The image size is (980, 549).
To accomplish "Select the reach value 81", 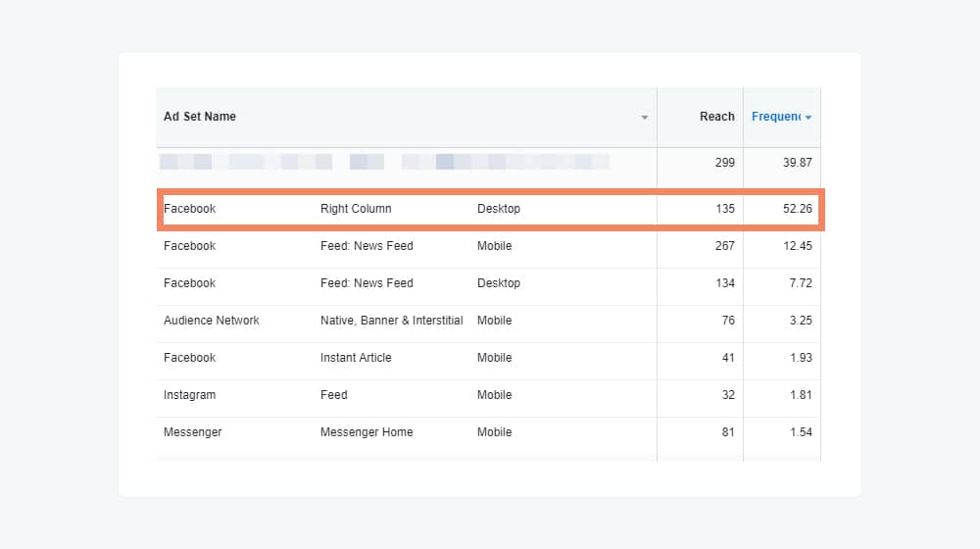I will tap(728, 432).
